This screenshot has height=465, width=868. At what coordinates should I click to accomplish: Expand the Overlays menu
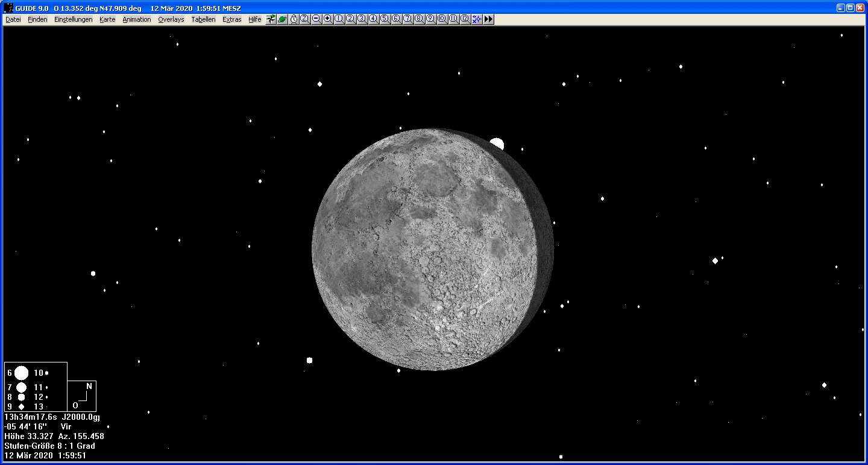click(171, 19)
